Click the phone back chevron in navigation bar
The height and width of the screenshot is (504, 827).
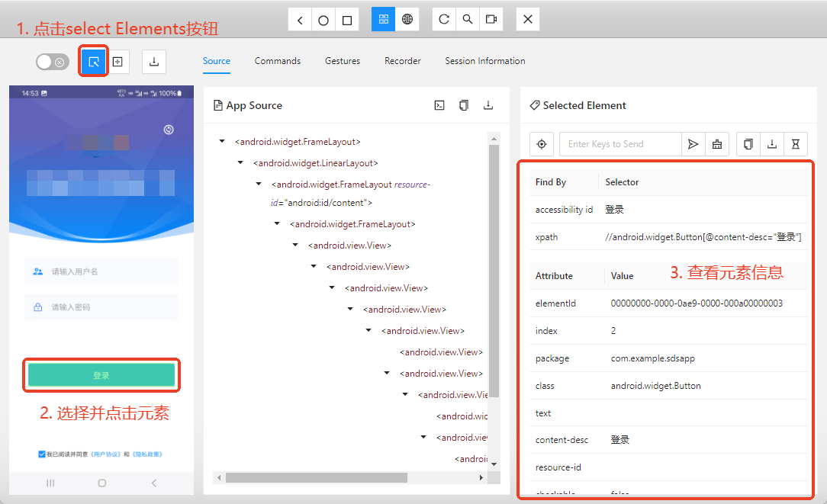point(154,483)
